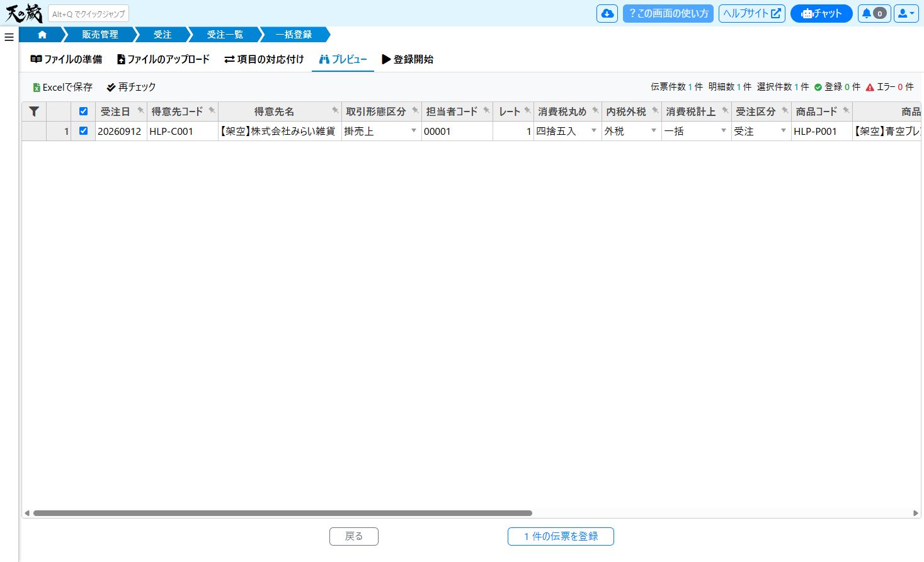Switch to 項目の対応付け tab
This screenshot has width=924, height=562.
tap(264, 59)
